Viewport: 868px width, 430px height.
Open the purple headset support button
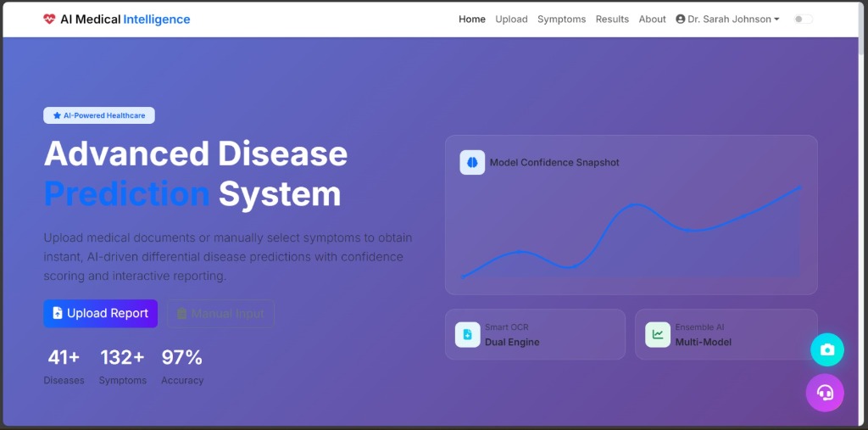coord(825,393)
